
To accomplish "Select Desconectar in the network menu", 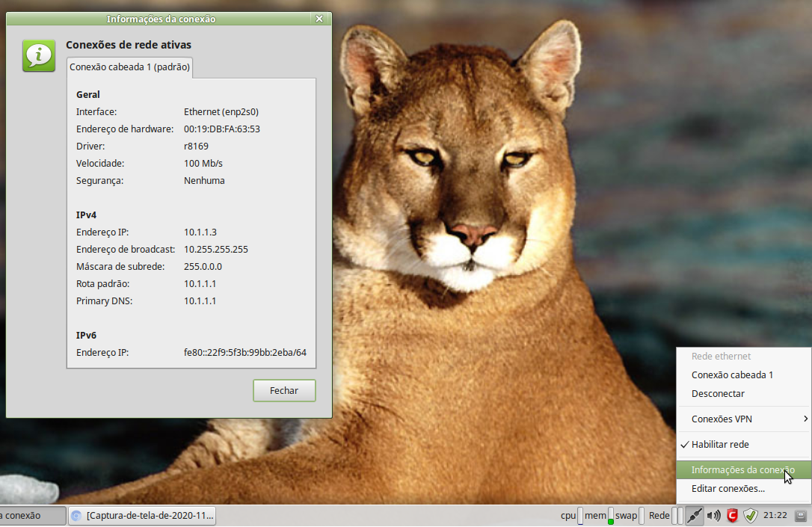I will click(x=744, y=393).
